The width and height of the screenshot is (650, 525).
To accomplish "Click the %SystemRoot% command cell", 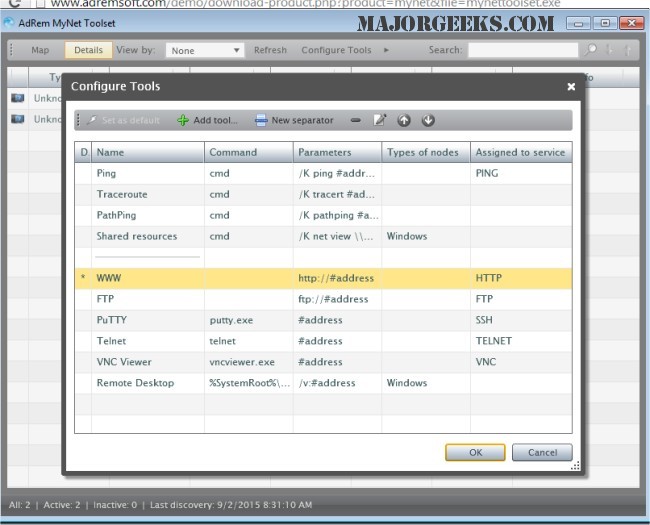I will (249, 383).
